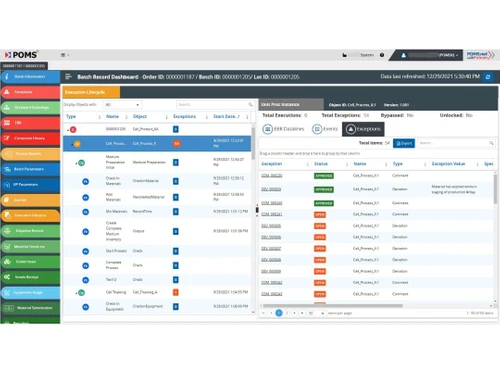The width and height of the screenshot is (500, 375).
Task: Click the exceptions grid vertical scrollbar
Action: pos(495,188)
